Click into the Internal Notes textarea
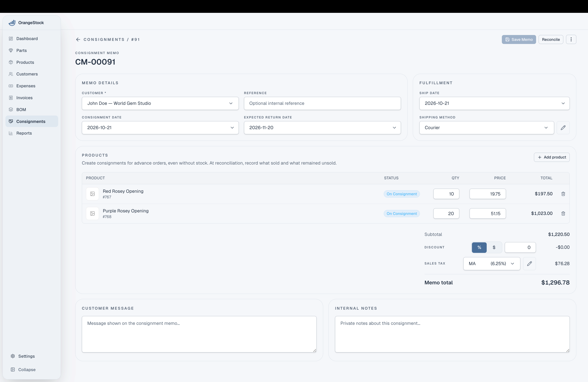The image size is (588, 382). pos(452,334)
